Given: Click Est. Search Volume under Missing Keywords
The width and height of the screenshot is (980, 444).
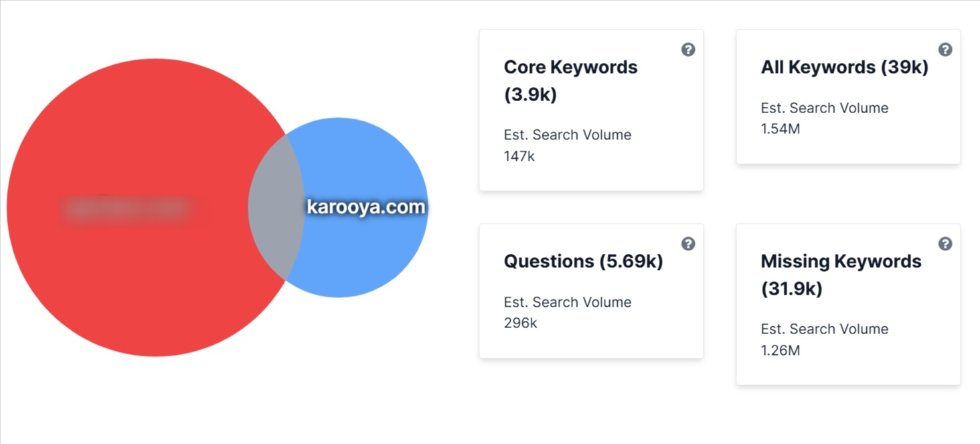Looking at the screenshot, I should [x=825, y=329].
